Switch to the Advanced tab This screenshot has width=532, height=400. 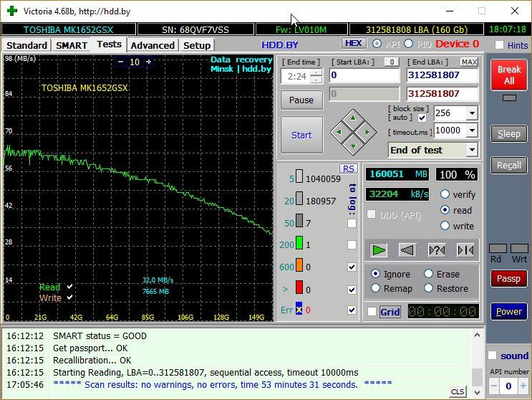tap(153, 45)
